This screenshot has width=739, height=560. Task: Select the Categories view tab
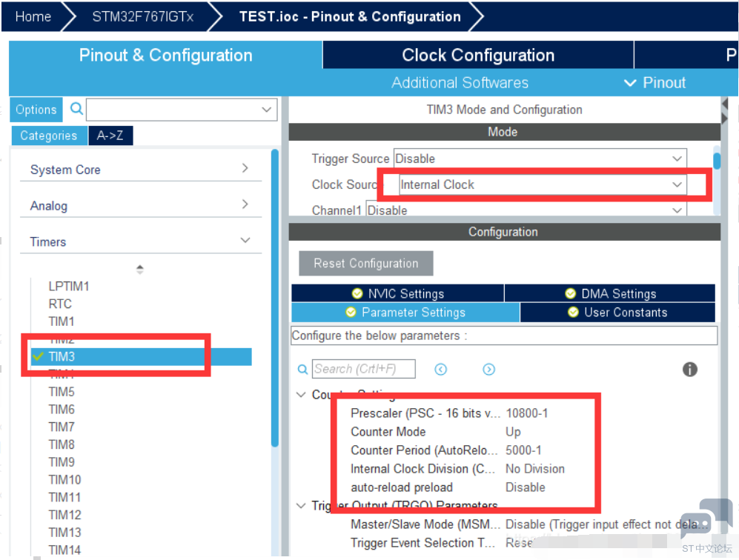point(49,136)
